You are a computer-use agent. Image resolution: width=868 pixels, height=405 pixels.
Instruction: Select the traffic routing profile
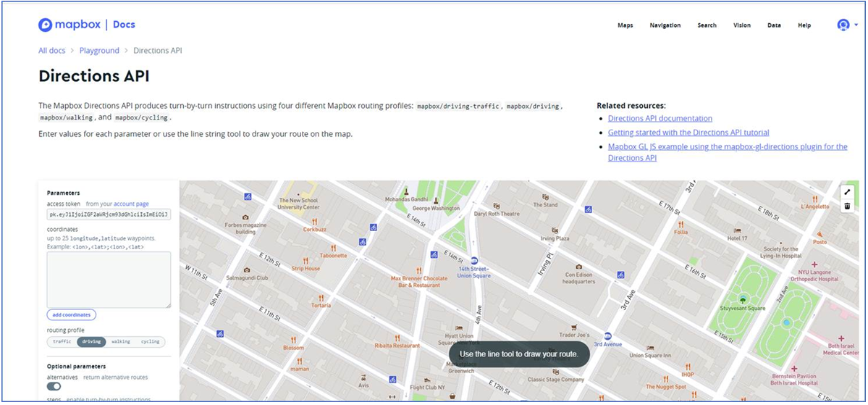click(x=62, y=342)
